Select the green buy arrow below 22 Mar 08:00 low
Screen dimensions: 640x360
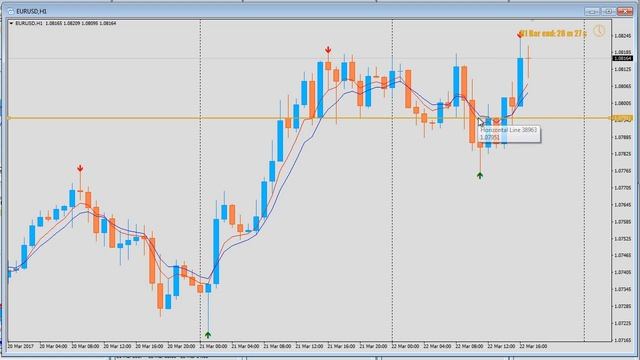coord(480,176)
